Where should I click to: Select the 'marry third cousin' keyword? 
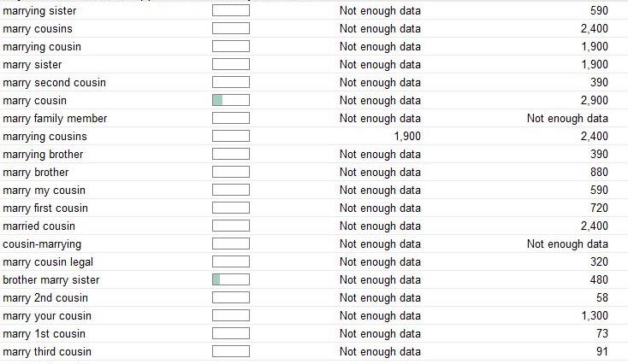[x=47, y=351]
